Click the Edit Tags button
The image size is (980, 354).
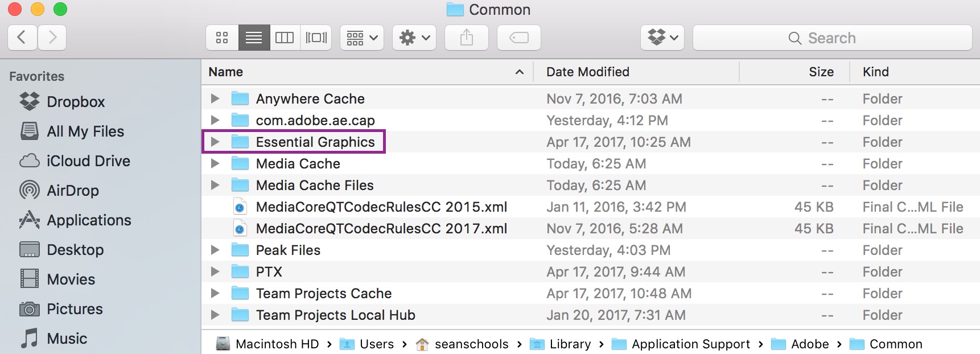click(x=519, y=38)
